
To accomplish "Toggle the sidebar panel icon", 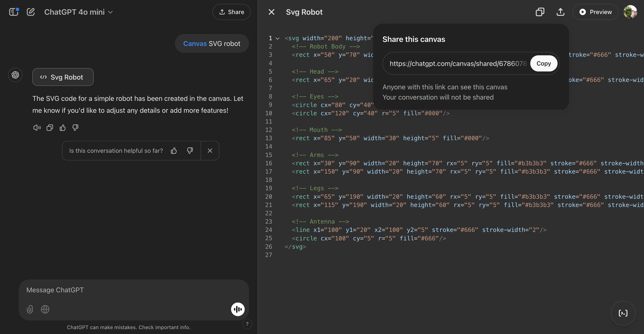I will tap(14, 12).
